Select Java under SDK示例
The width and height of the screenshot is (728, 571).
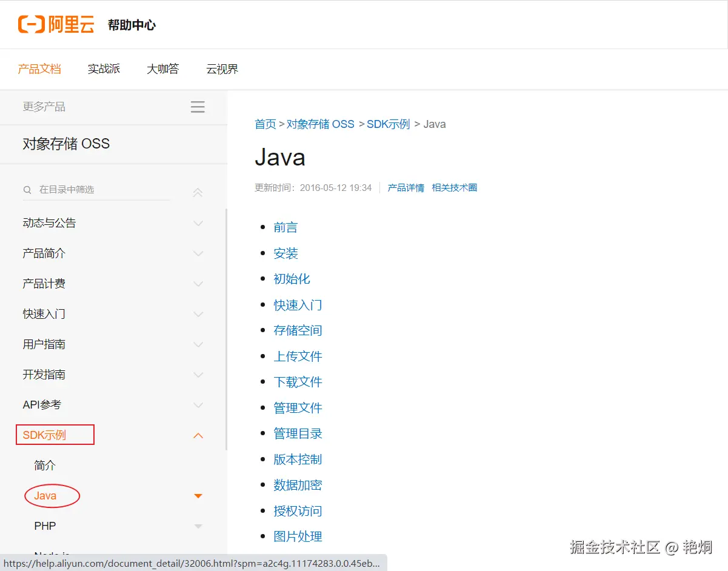click(45, 496)
